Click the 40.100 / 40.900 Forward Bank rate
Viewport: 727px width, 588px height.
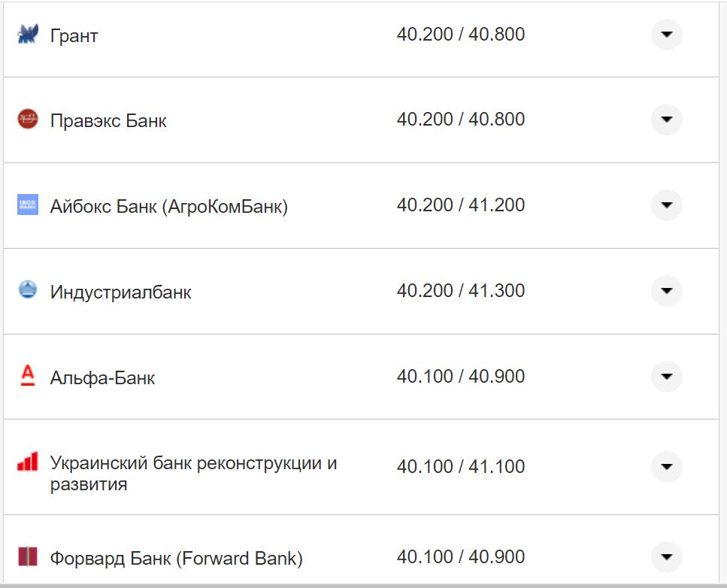pyautogui.click(x=462, y=557)
